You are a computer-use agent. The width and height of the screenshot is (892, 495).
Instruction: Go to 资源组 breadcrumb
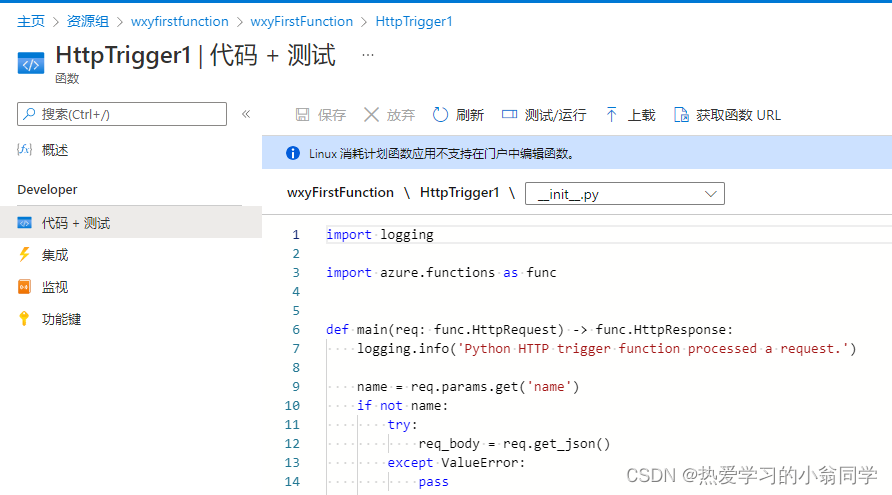88,22
